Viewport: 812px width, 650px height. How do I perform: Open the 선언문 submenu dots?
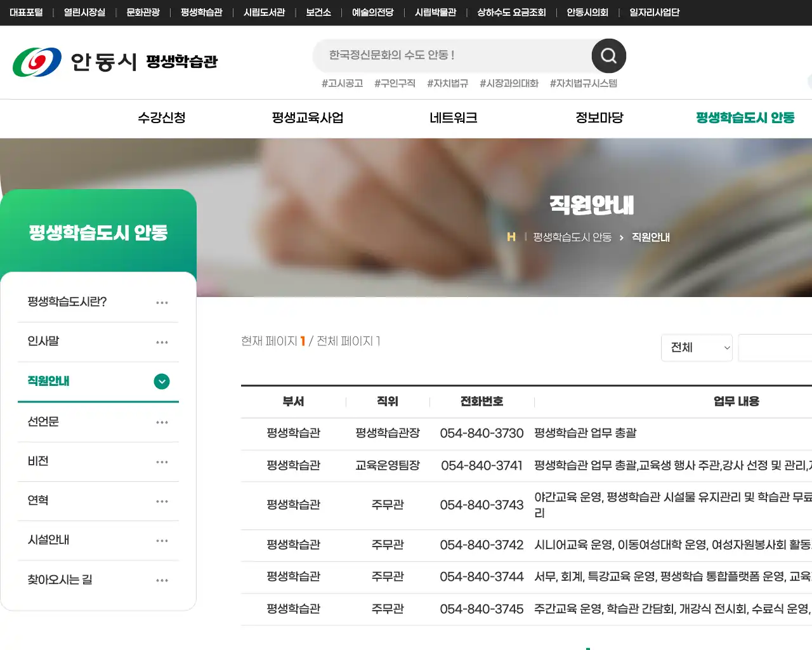pos(162,421)
